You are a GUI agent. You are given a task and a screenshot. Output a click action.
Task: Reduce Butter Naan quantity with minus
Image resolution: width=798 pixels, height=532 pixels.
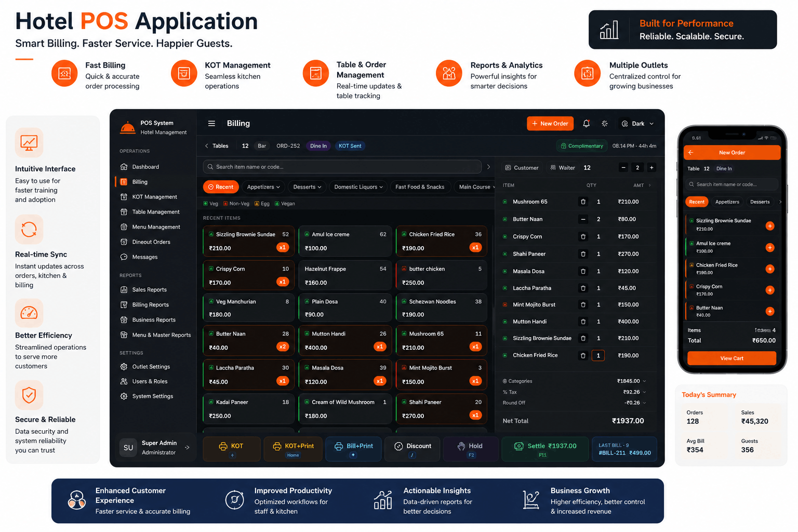583,219
